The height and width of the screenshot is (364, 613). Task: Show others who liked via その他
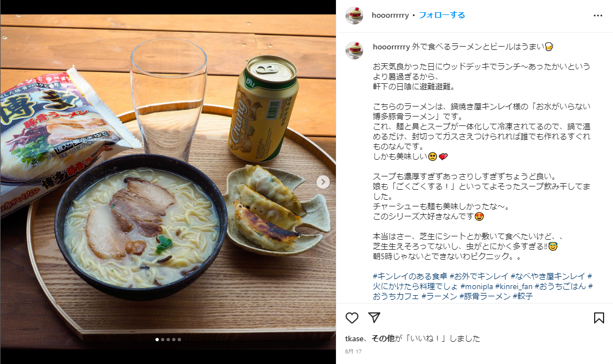[x=383, y=338]
